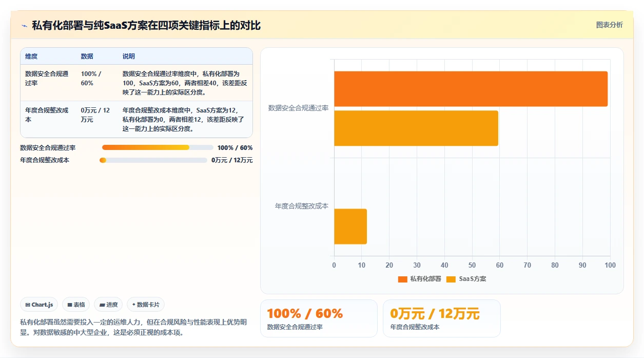Click the 维度 column header
Image resolution: width=644 pixels, height=358 pixels.
tap(31, 56)
